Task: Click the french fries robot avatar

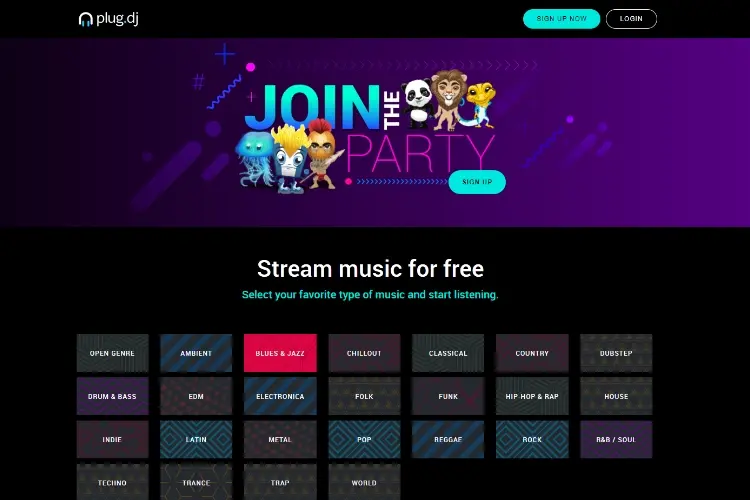Action: (x=290, y=159)
